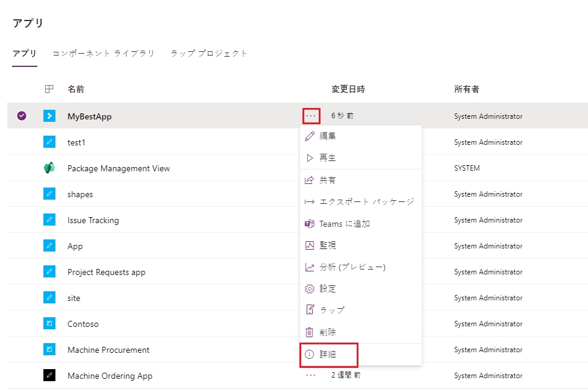
Task: Select エクスポート パッケージ menu entry
Action: point(361,202)
